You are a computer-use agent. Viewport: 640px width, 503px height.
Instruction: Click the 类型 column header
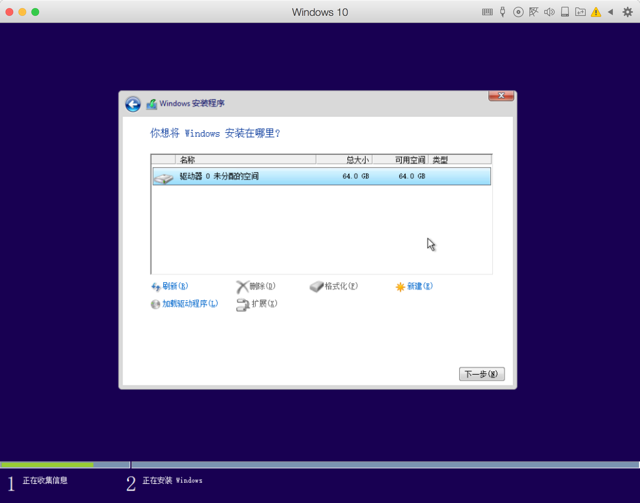460,160
